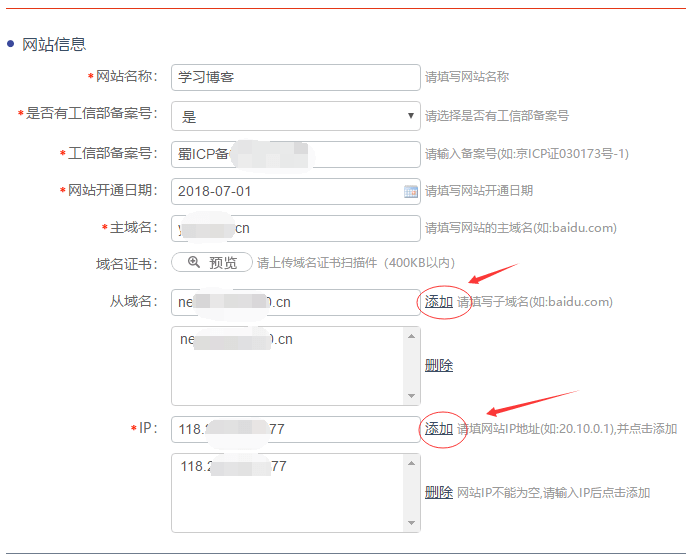Screen dimensions: 694x560
Task: Click into the 从域名 input box
Action: tap(295, 302)
